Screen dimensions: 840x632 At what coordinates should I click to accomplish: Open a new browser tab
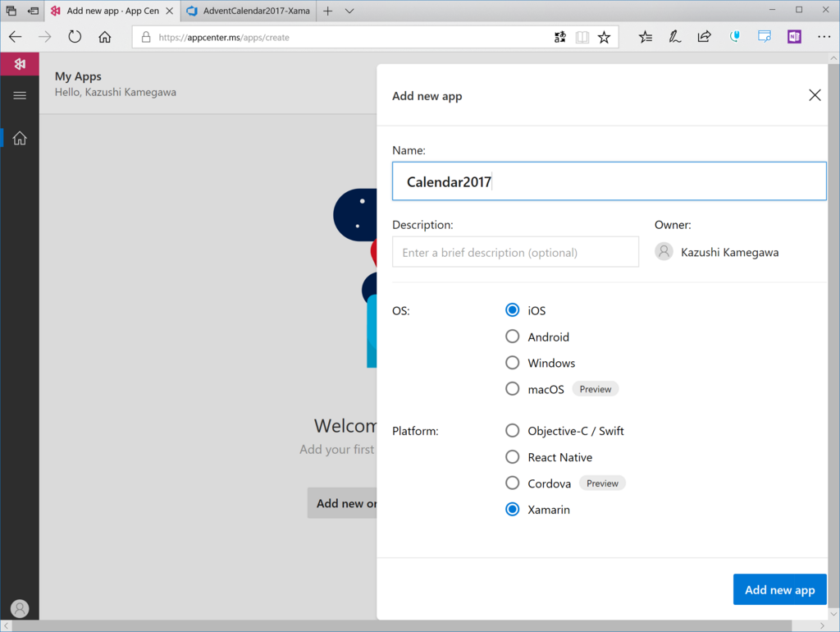(328, 11)
